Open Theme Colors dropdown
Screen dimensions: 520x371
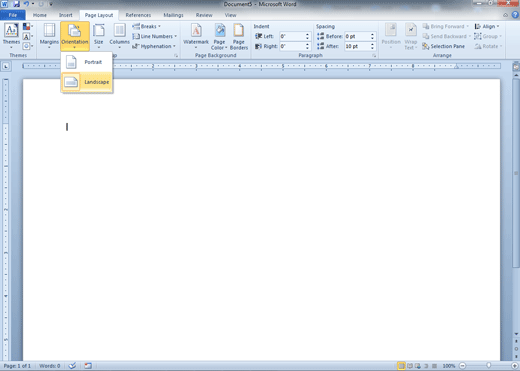coord(28,26)
